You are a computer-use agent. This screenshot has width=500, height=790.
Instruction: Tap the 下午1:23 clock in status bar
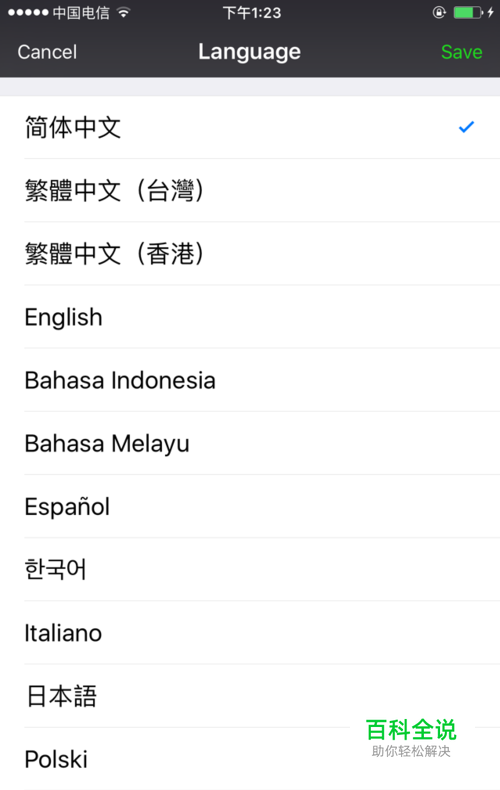(252, 13)
